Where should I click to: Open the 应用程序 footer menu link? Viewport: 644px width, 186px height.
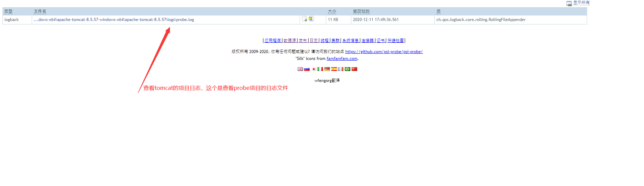[x=273, y=41]
